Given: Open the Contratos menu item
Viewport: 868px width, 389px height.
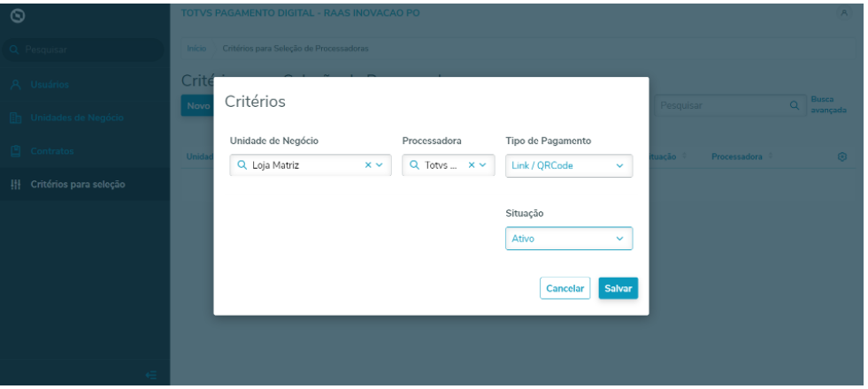Looking at the screenshot, I should pyautogui.click(x=85, y=151).
